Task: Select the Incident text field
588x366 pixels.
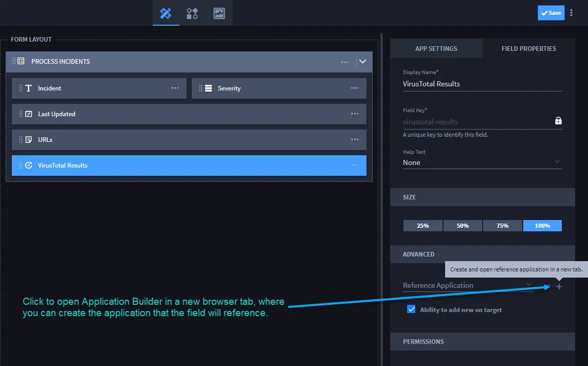Action: click(99, 88)
